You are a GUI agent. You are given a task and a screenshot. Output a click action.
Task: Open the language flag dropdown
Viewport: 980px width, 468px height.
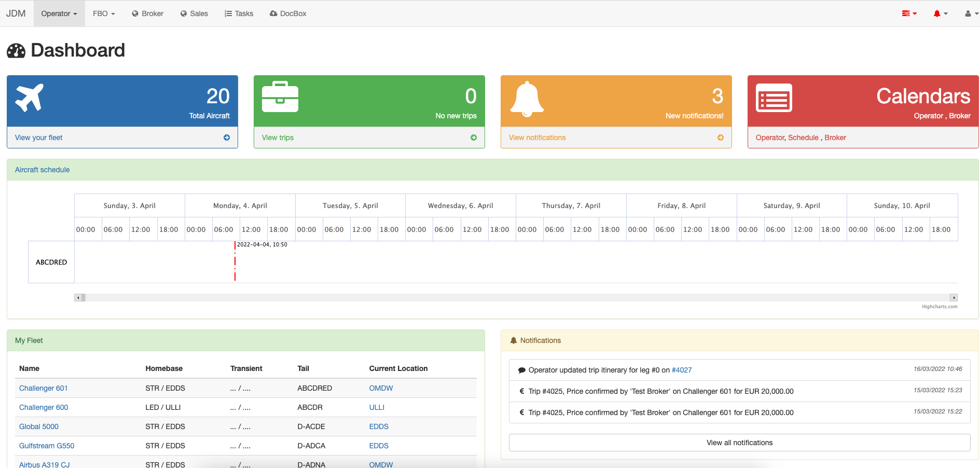tap(909, 13)
